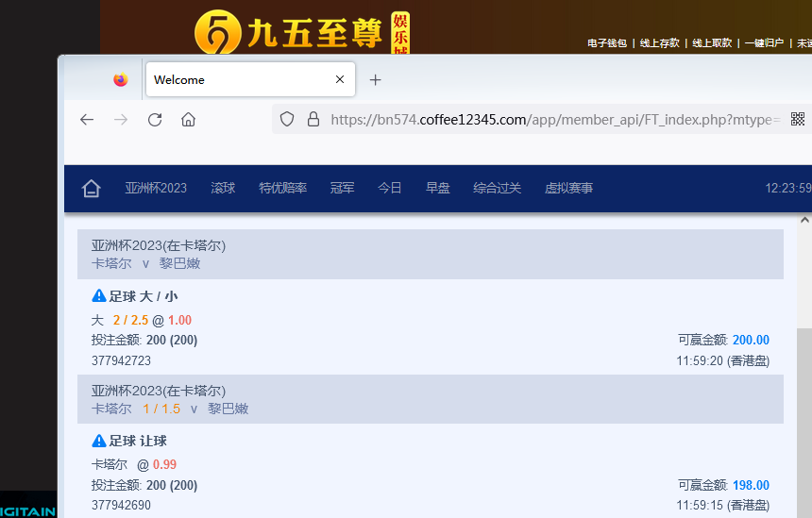Open the 特优赔率 section

tap(283, 188)
